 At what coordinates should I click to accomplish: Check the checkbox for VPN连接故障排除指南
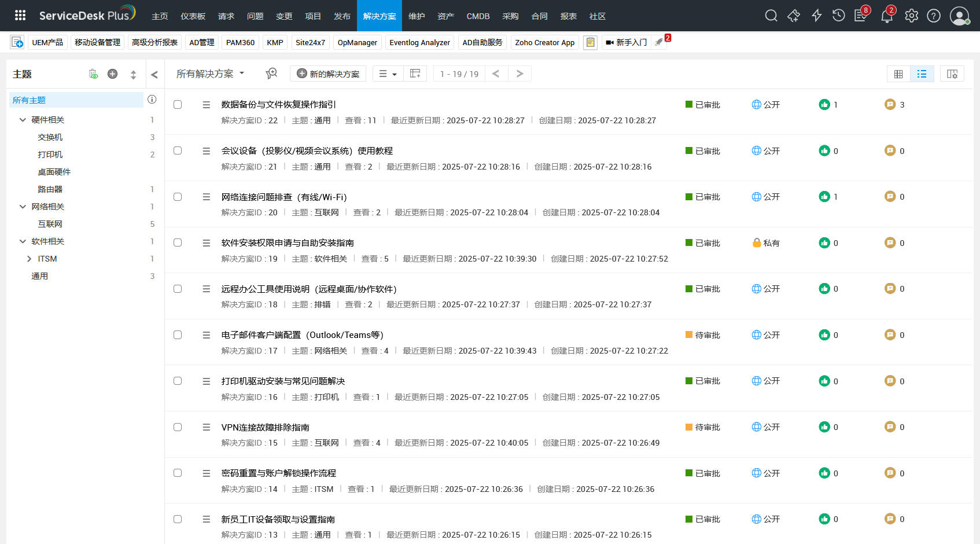178,427
